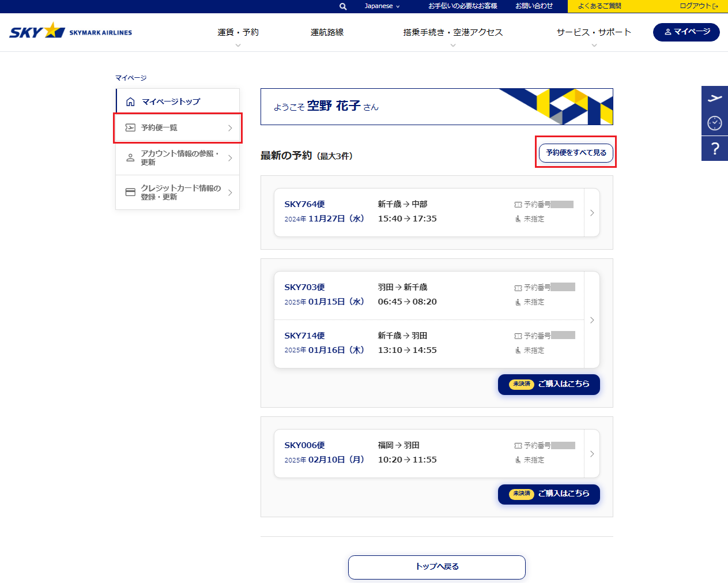Click the credit card icon in sidebar
This screenshot has height=583, width=728.
coord(130,192)
